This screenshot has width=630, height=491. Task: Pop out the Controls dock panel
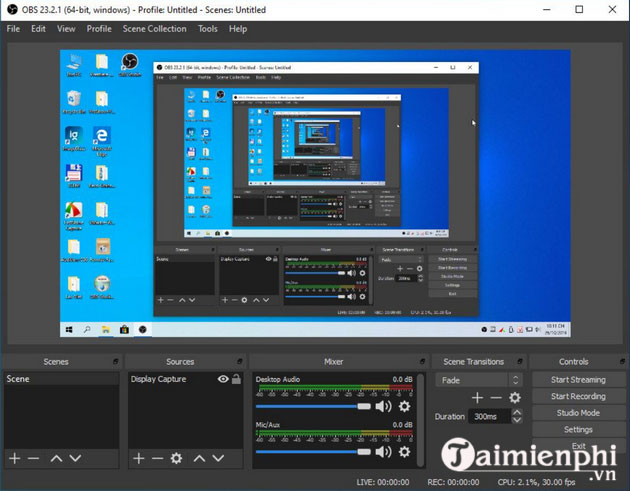622,361
